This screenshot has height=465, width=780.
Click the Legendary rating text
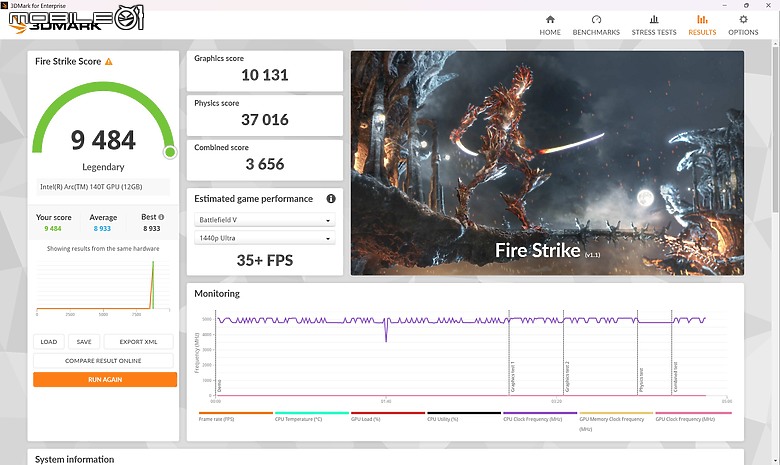click(103, 167)
